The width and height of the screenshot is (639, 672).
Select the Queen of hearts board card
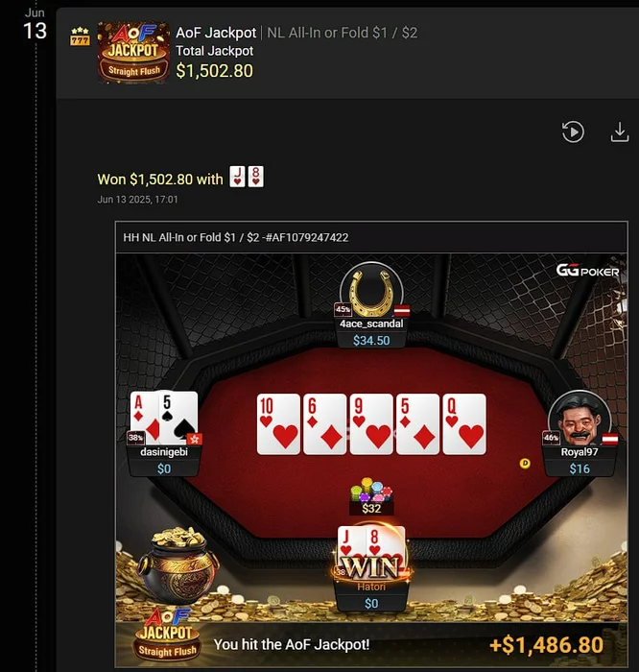click(464, 424)
